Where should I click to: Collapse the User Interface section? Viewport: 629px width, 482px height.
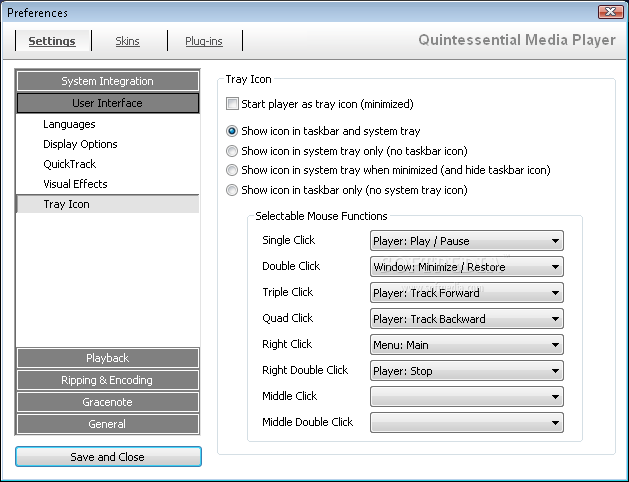(108, 103)
